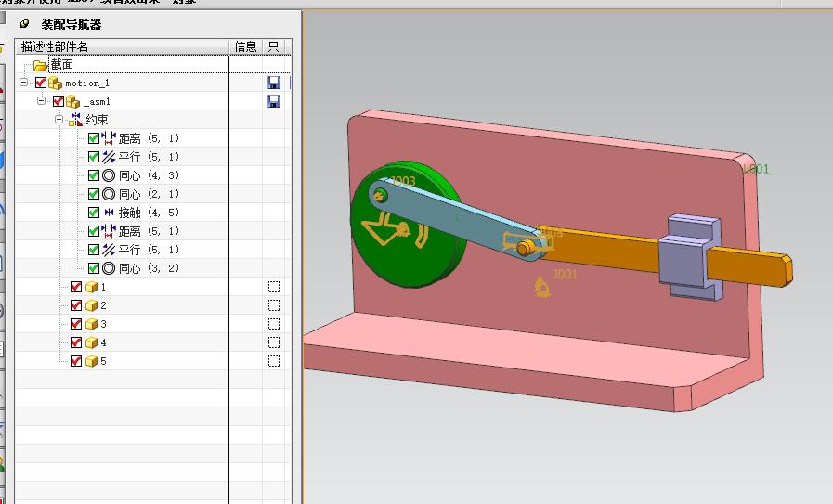The width and height of the screenshot is (833, 504).
Task: Click the 信息 column header
Action: tap(245, 46)
